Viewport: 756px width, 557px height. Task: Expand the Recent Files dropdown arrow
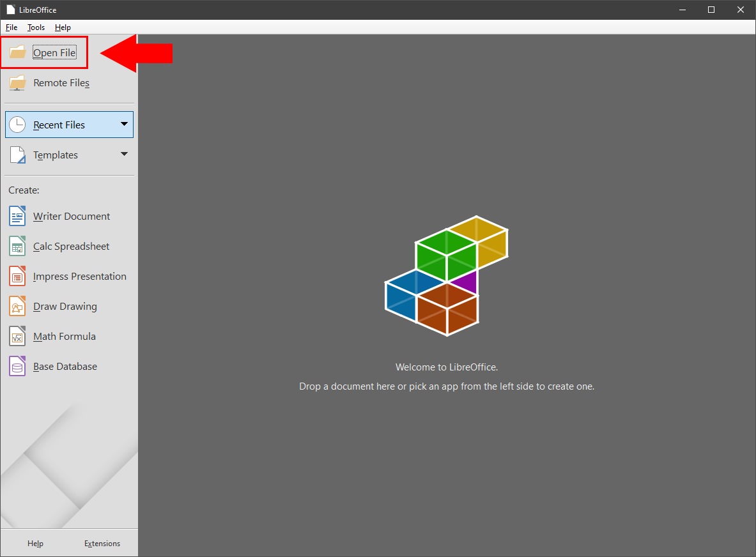125,124
